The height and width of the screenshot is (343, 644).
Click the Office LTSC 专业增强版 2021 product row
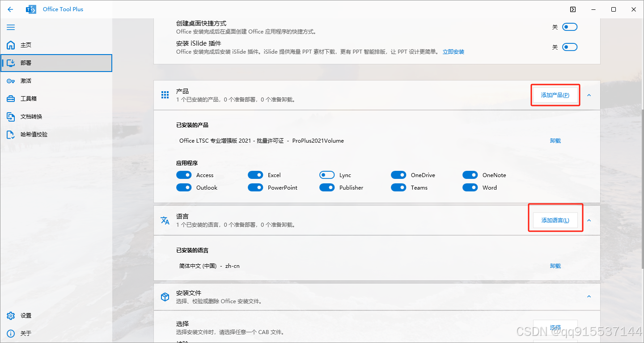377,141
